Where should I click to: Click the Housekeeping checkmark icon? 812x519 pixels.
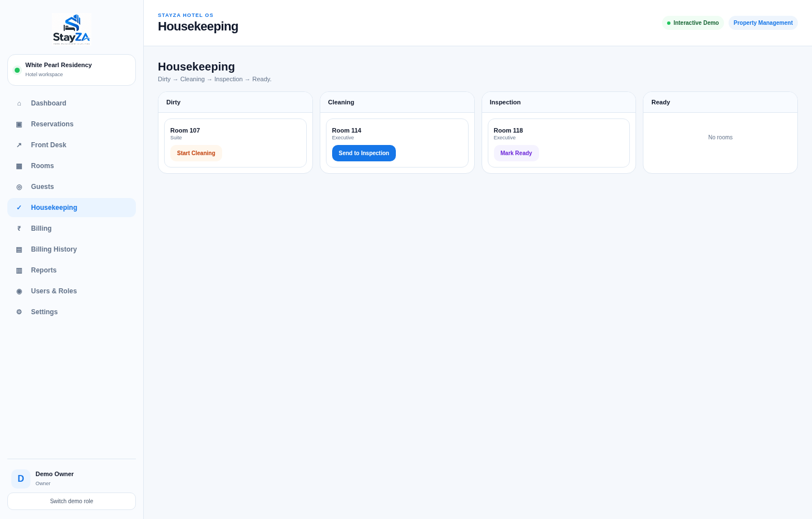[x=19, y=208]
